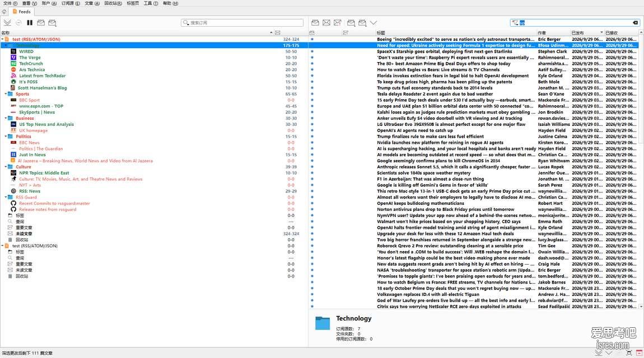Open the 帮助 (H) menu
Image resolution: width=644 pixels, height=358 pixels.
[170, 3]
